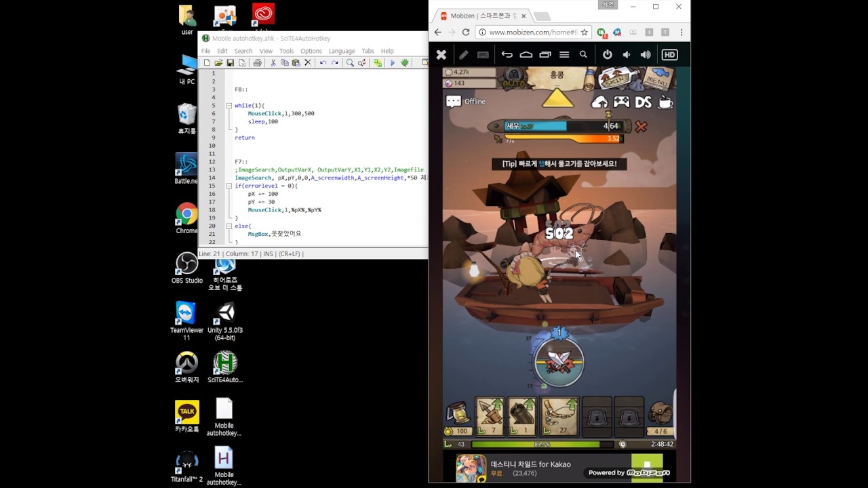
Task: Run the script with the blue play icon
Action: pos(392,62)
